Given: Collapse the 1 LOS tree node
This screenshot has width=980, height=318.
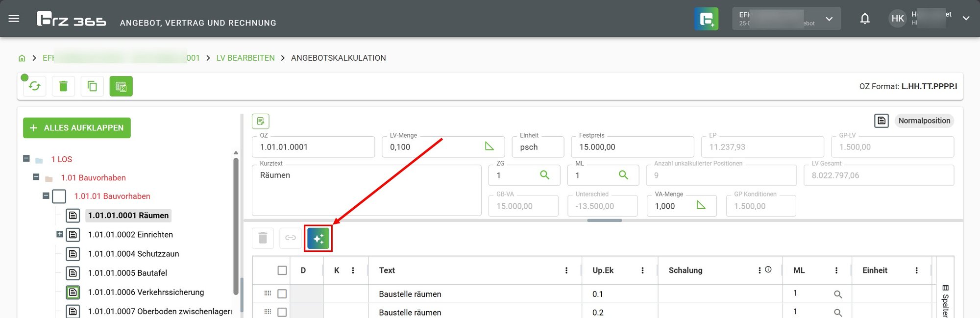Looking at the screenshot, I should click(26, 158).
